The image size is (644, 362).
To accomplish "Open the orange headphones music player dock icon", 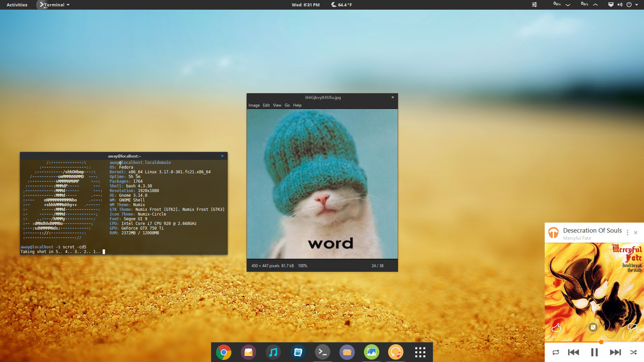I will (x=396, y=352).
